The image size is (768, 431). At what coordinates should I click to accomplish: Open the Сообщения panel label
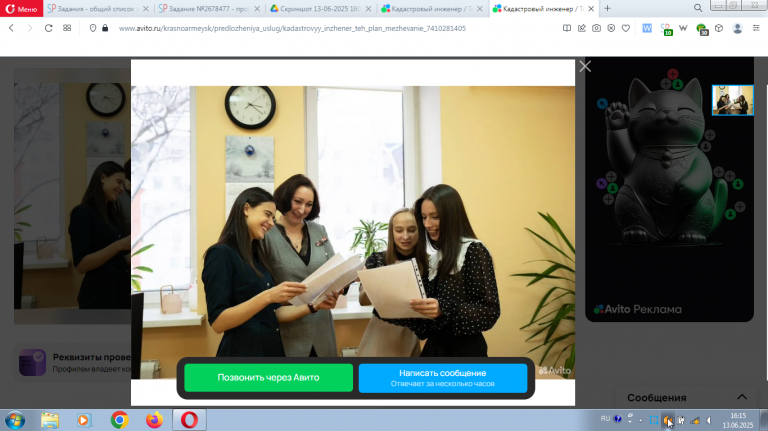click(656, 398)
